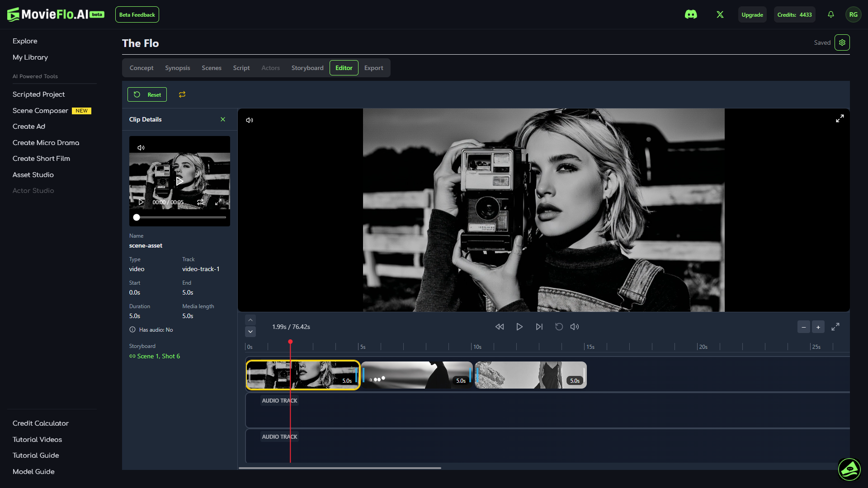Expand tracks with the down chevron
This screenshot has height=488, width=868.
(x=250, y=332)
